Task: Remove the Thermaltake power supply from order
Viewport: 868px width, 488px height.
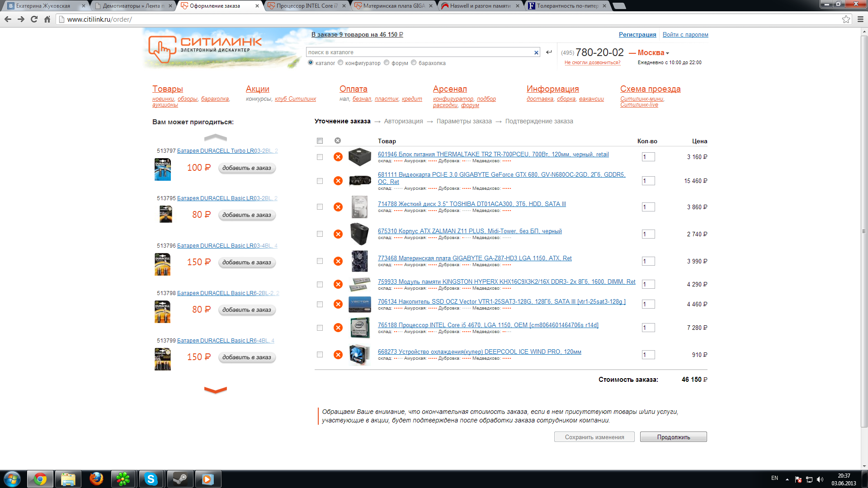Action: 338,157
